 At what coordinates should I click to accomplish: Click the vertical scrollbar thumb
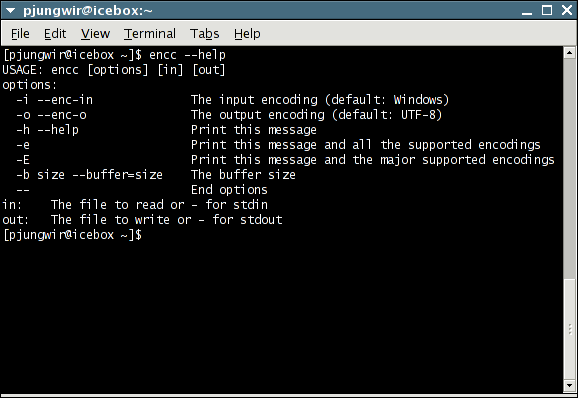(570, 330)
